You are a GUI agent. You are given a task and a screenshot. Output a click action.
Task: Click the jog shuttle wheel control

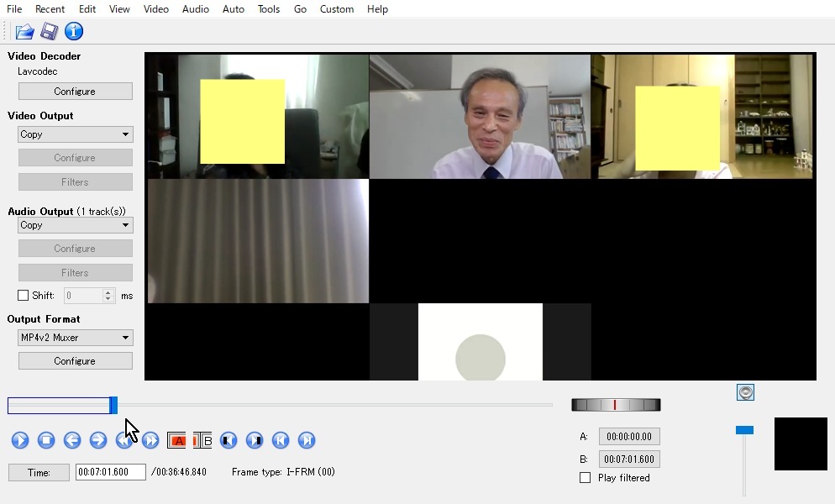point(616,405)
